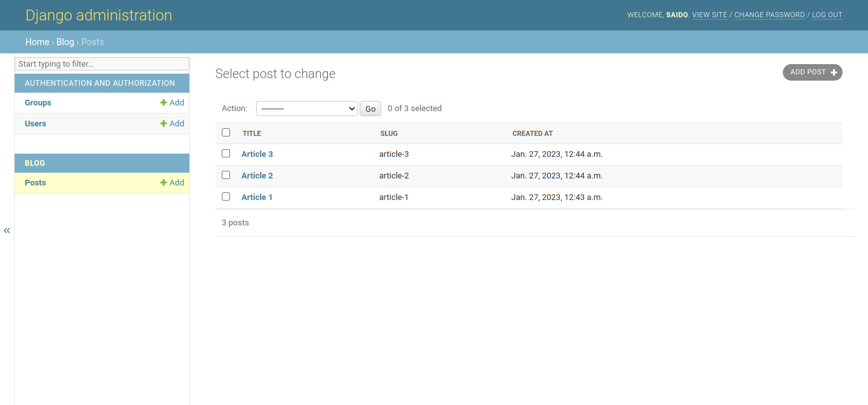Screen dimensions: 868x405
Task: Click the plus icon beside Groups
Action: click(x=163, y=103)
